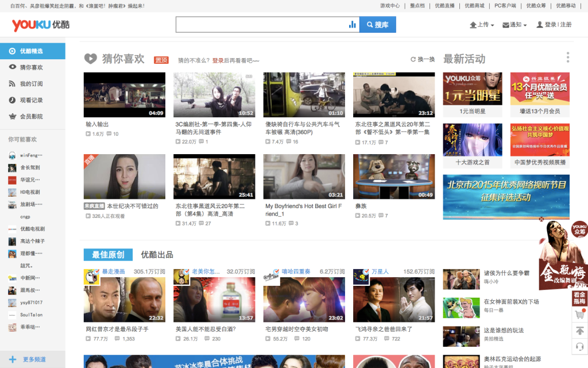This screenshot has width=588, height=368.
Task: Open the 输入输出 video thumbnail
Action: click(x=125, y=95)
